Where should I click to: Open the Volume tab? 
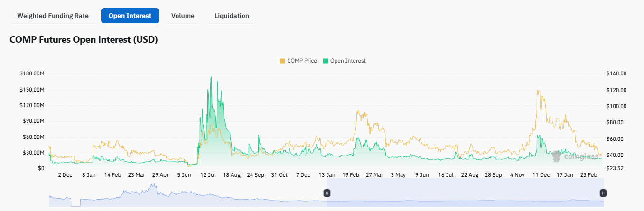coord(183,16)
